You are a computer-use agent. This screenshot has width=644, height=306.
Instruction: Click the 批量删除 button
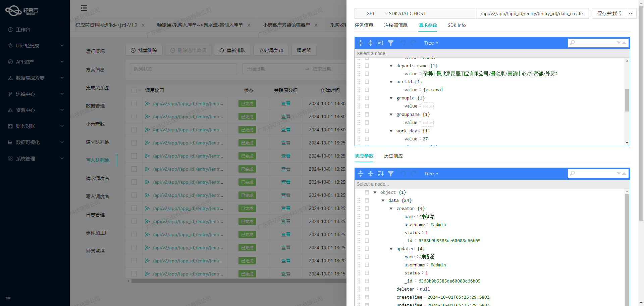pos(144,50)
